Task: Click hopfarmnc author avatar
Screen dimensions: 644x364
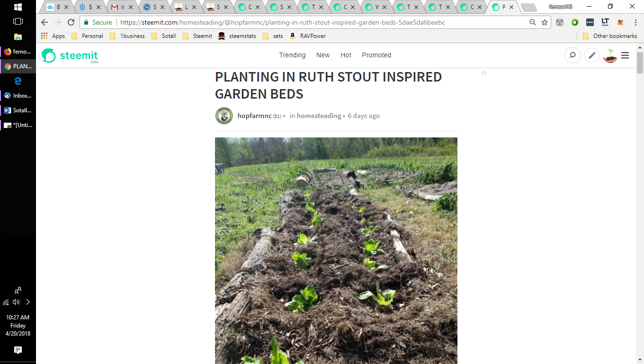Action: [x=224, y=116]
